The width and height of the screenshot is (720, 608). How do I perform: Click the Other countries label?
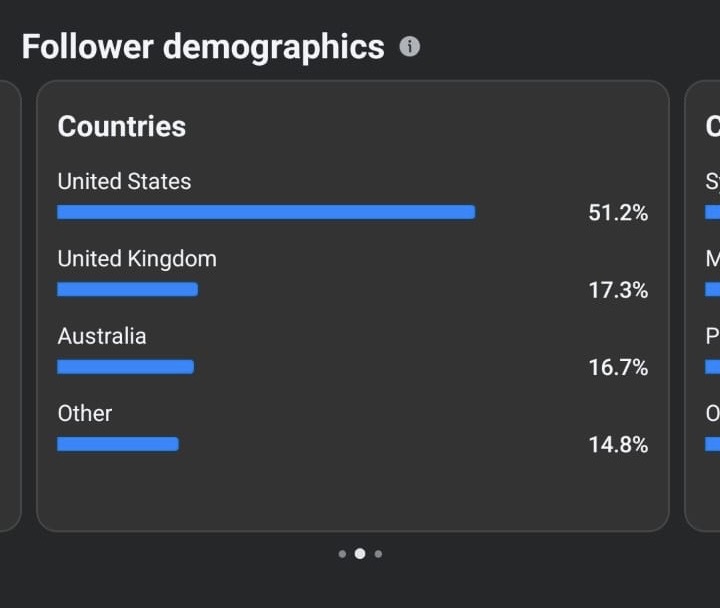coord(85,413)
